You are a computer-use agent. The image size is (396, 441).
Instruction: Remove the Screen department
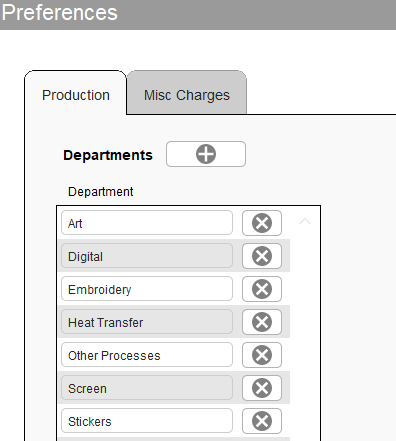[262, 388]
